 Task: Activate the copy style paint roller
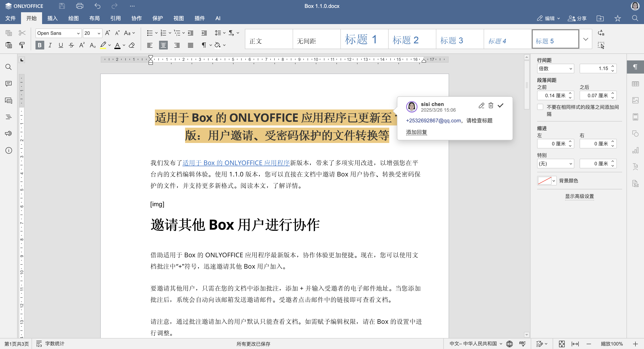22,45
